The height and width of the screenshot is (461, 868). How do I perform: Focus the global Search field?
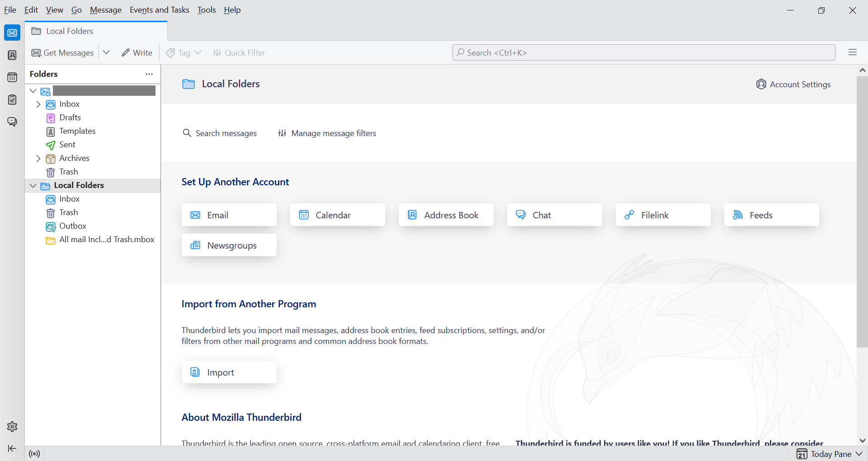point(644,52)
